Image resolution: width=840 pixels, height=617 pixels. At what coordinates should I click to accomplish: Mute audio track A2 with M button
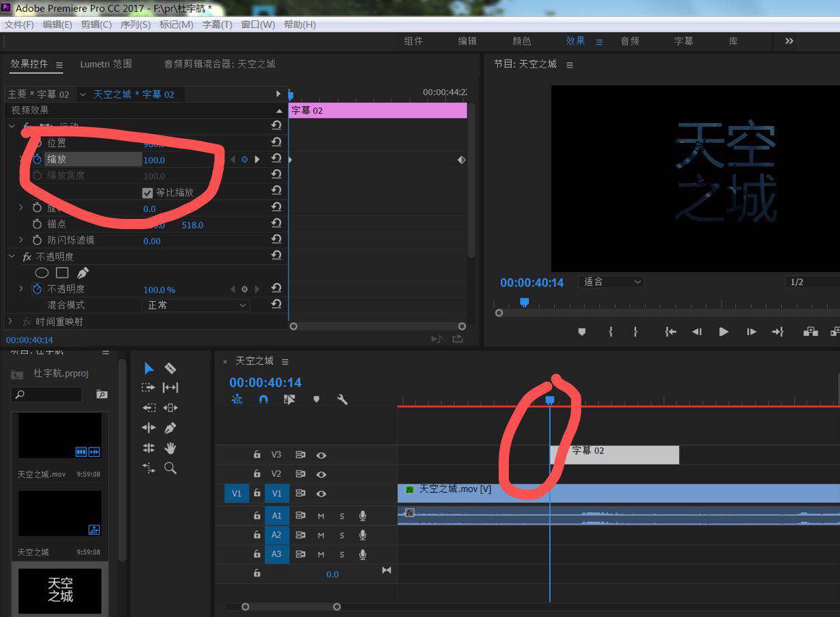[x=321, y=535]
